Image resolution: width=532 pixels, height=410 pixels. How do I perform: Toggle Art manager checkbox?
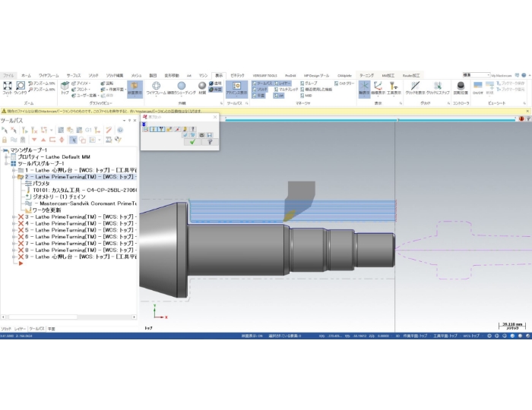(279, 96)
